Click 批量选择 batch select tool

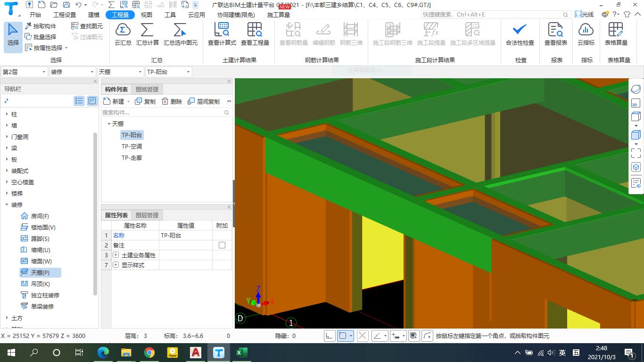tap(41, 37)
